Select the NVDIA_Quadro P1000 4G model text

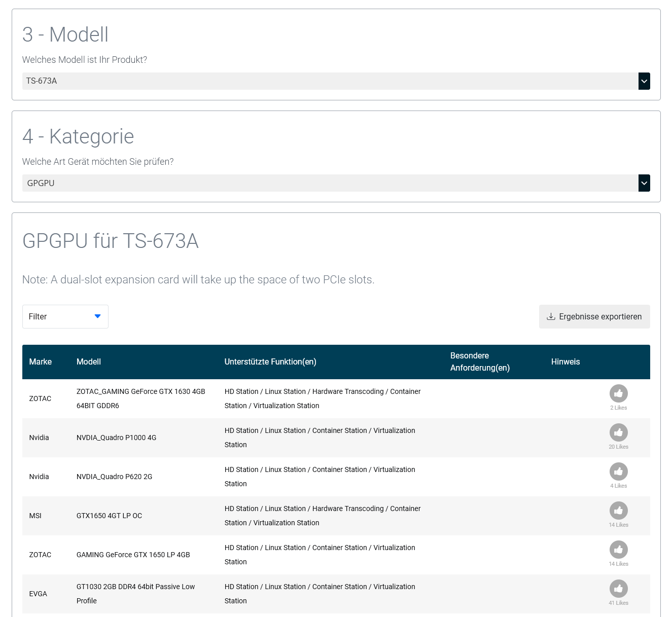[x=116, y=438]
